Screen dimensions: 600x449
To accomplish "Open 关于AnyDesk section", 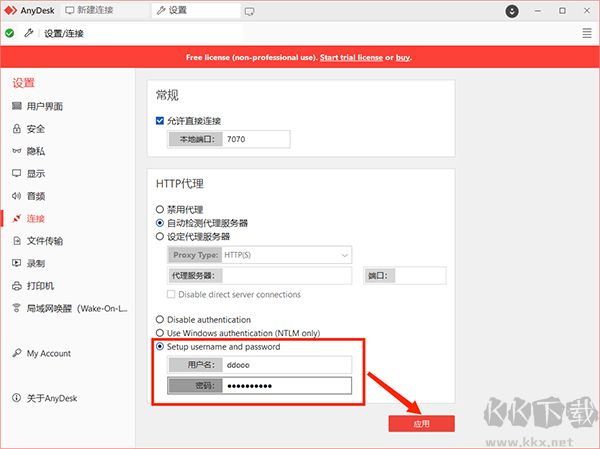I will pyautogui.click(x=52, y=398).
